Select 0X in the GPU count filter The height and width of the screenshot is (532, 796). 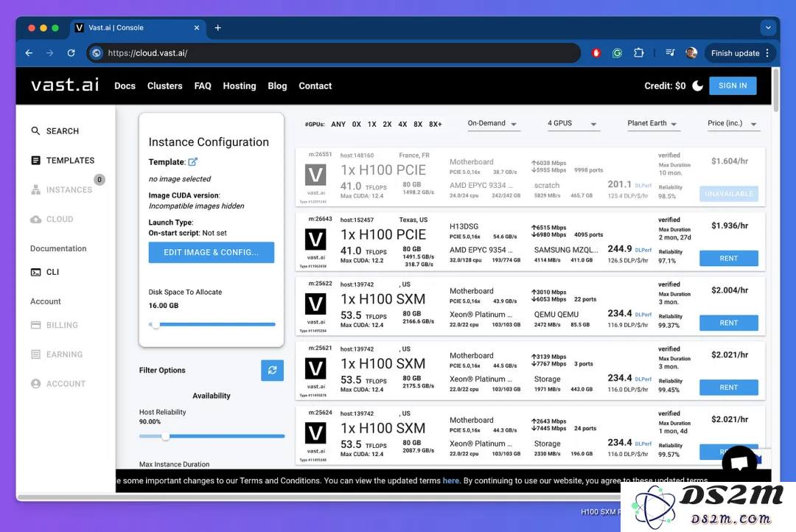[357, 124]
